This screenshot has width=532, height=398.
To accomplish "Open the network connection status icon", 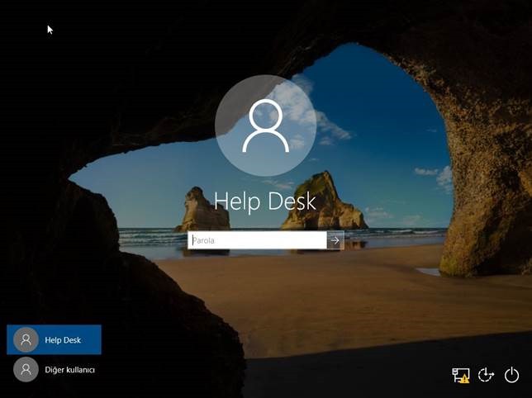I will 461,375.
